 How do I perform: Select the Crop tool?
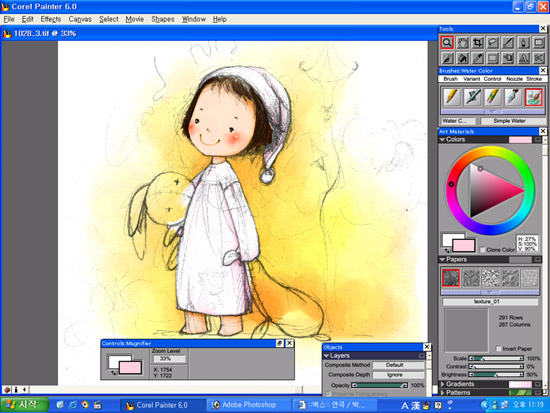pyautogui.click(x=478, y=43)
